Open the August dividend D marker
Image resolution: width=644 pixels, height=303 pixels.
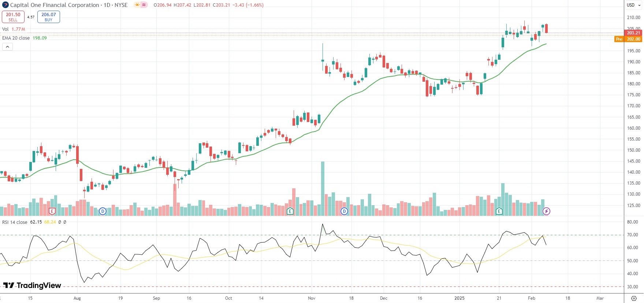[x=103, y=211]
